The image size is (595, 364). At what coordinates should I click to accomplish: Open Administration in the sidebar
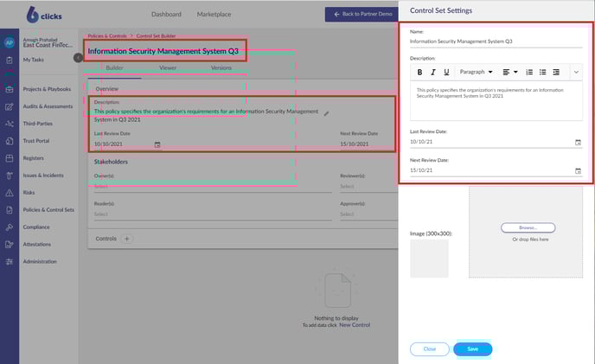(40, 262)
